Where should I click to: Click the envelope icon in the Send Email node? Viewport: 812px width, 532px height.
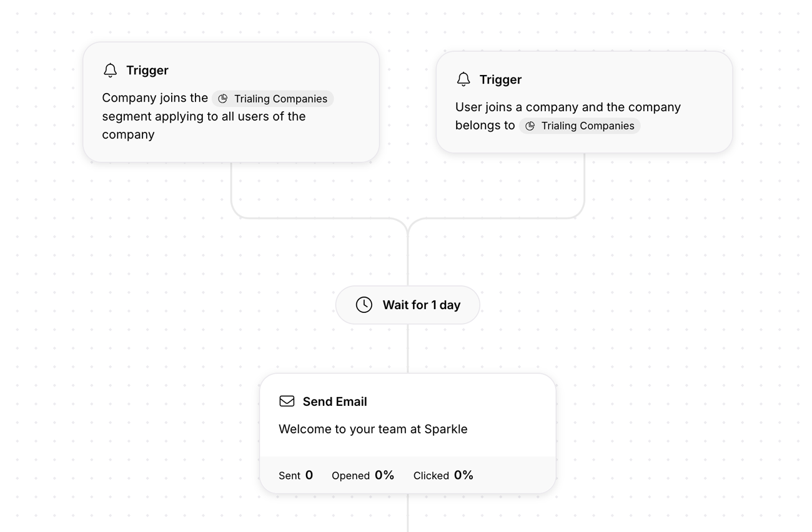(x=287, y=401)
